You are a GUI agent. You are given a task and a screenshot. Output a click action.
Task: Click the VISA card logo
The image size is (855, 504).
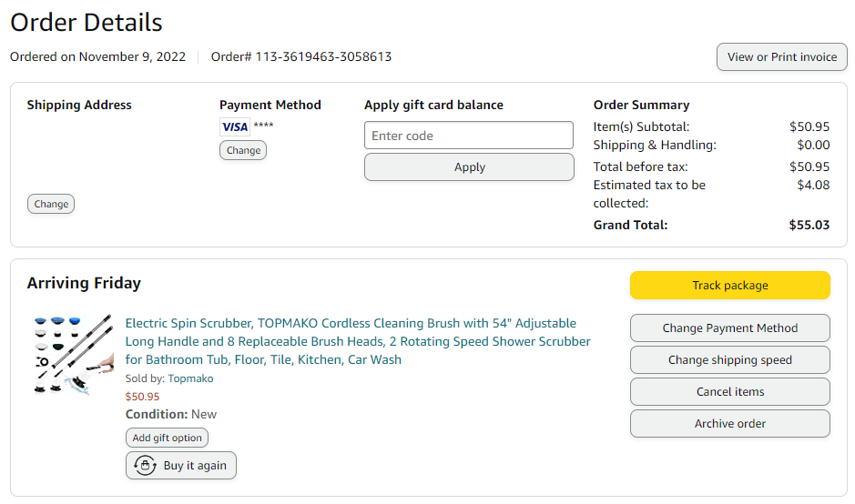235,127
